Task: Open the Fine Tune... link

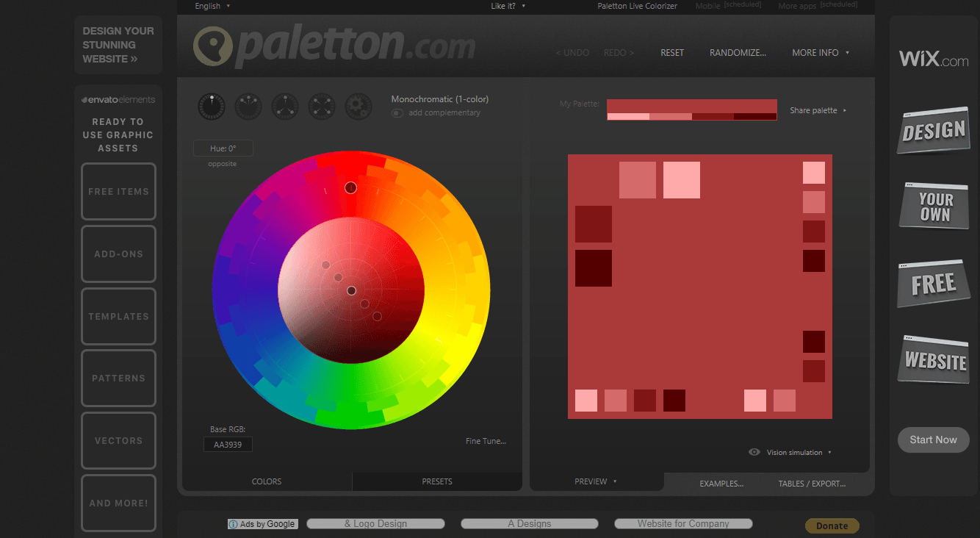Action: (486, 441)
